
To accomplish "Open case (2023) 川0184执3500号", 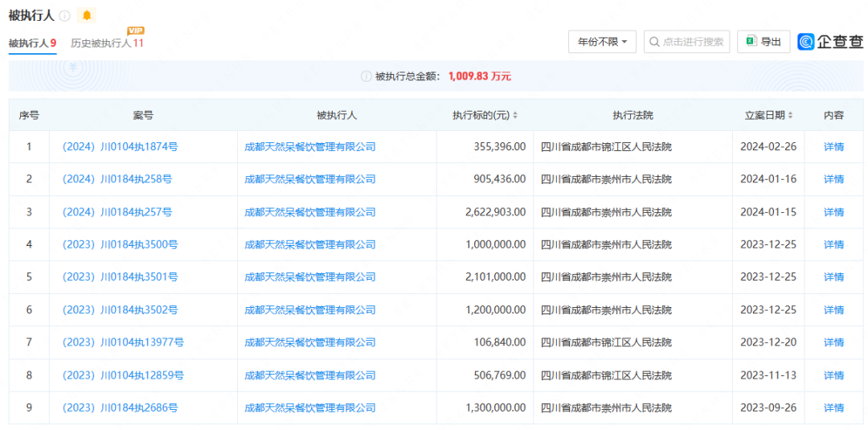I will 120,244.
